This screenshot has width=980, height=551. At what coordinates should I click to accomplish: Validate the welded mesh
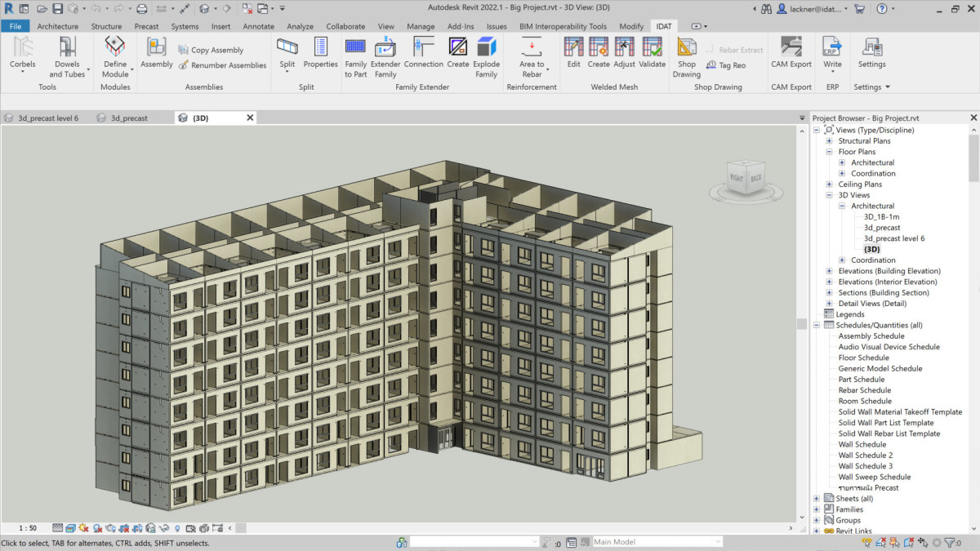pyautogui.click(x=652, y=47)
